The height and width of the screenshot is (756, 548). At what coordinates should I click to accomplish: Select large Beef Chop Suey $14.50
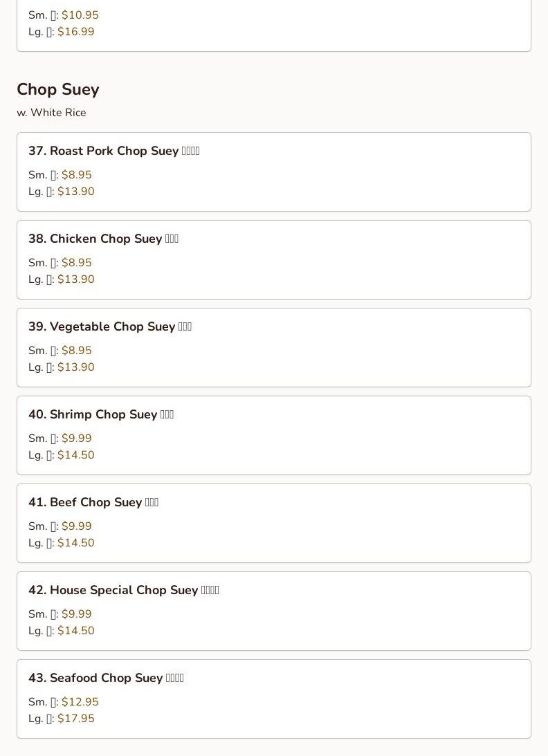pyautogui.click(x=75, y=542)
